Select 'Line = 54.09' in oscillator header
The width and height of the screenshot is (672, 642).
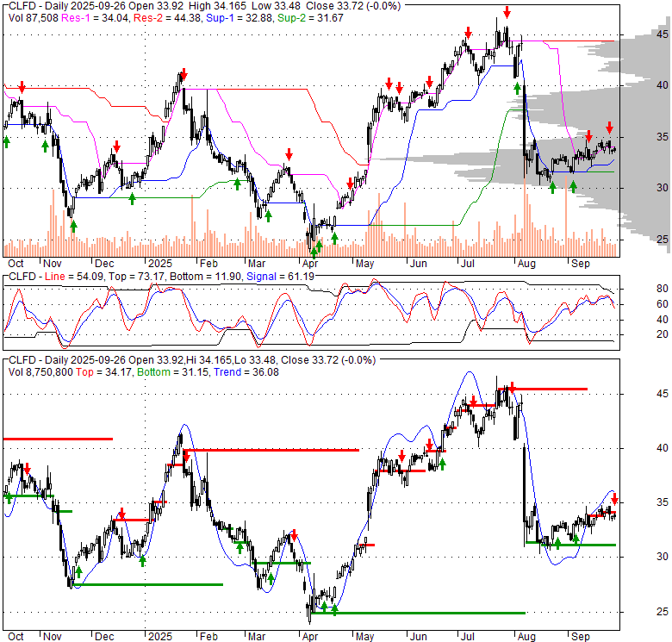click(x=74, y=277)
